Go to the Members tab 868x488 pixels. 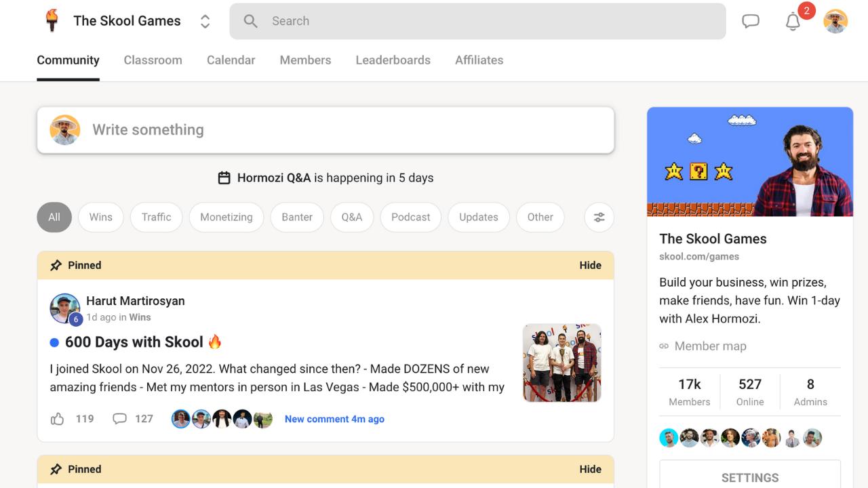click(305, 60)
